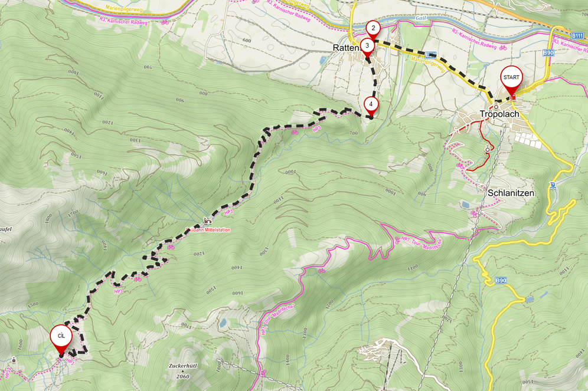588x391 pixels.
Task: Select waypoint marker number 3
Action: (x=367, y=47)
